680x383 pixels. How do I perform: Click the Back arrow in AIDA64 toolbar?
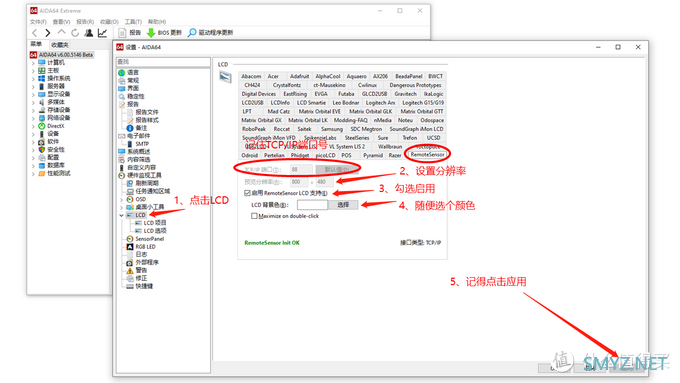click(35, 33)
